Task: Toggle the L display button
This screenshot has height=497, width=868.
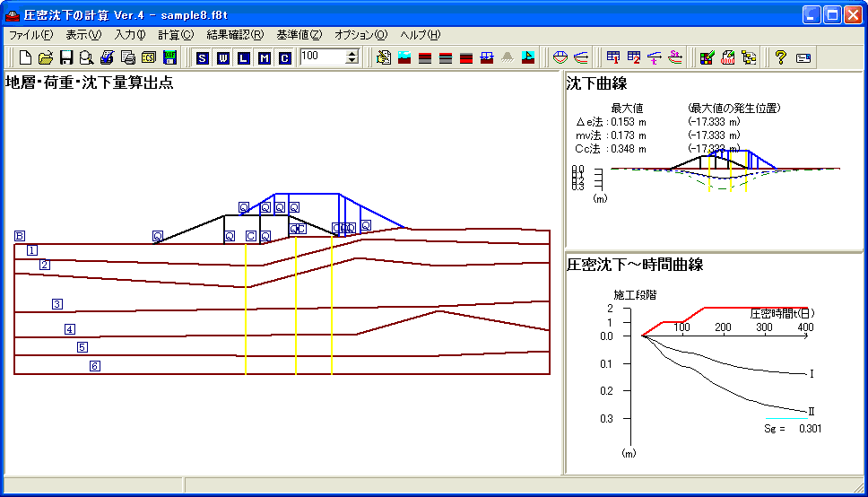Action: [244, 57]
